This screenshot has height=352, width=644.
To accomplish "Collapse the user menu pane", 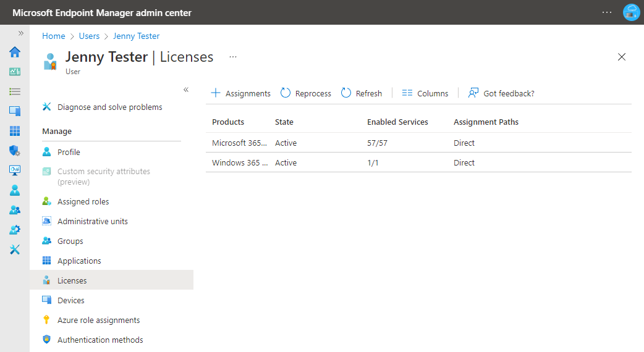I will point(186,90).
